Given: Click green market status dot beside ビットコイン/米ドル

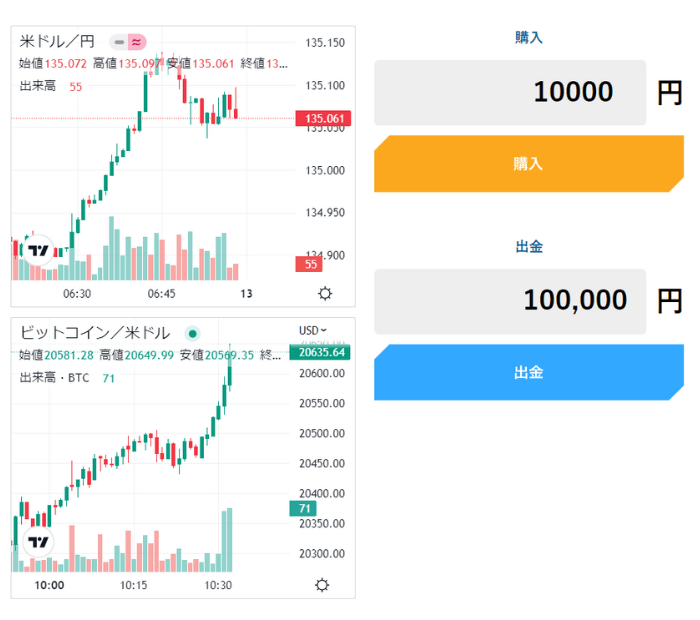Looking at the screenshot, I should 192,334.
